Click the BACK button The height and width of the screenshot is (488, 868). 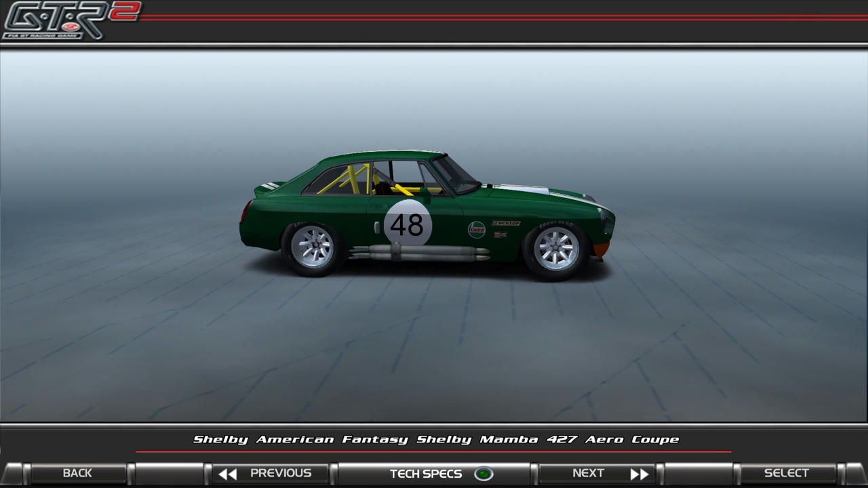point(77,473)
